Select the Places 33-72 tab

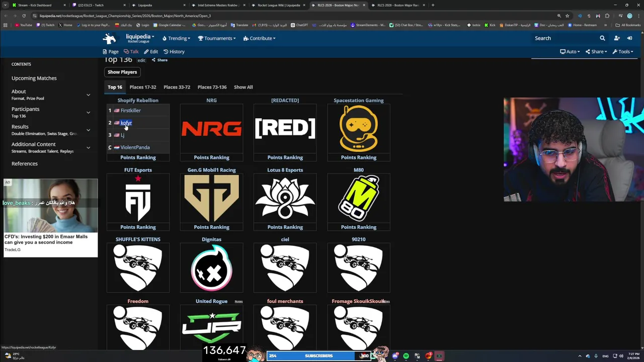177,87
